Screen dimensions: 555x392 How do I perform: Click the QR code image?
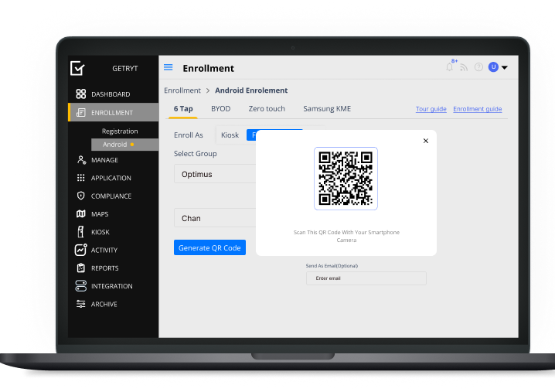pos(346,179)
